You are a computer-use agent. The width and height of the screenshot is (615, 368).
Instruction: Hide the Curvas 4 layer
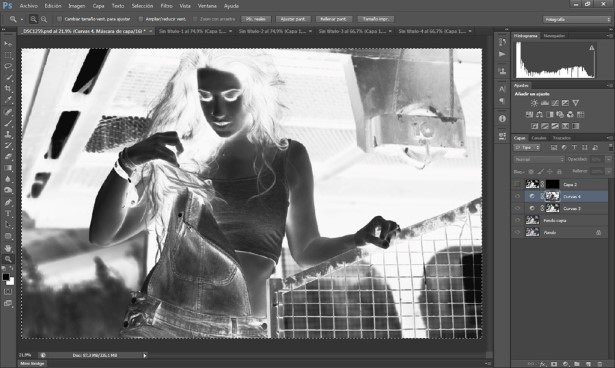point(517,196)
